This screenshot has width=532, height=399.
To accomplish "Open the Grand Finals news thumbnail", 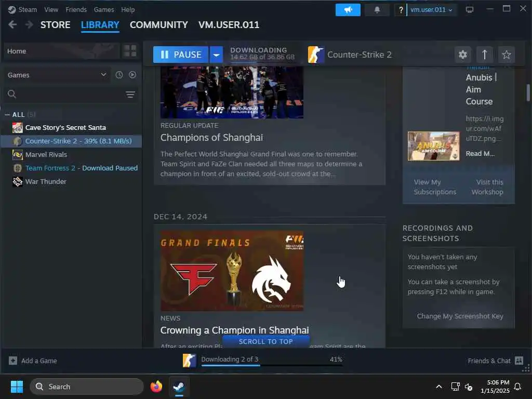I will coord(232,271).
